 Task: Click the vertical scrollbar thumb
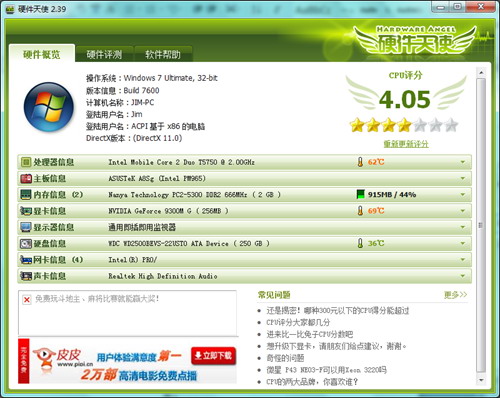point(481,225)
